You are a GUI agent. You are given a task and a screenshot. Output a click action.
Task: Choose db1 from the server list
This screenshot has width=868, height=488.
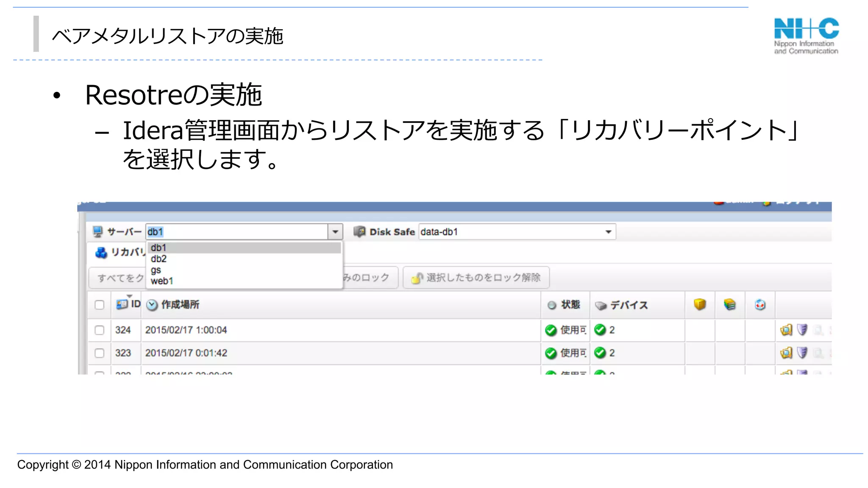coord(244,248)
